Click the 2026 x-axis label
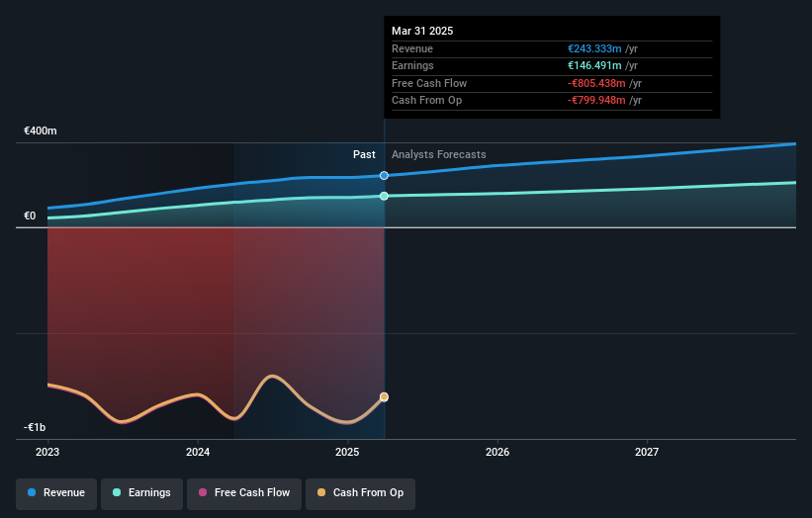812x518 pixels. coord(497,452)
